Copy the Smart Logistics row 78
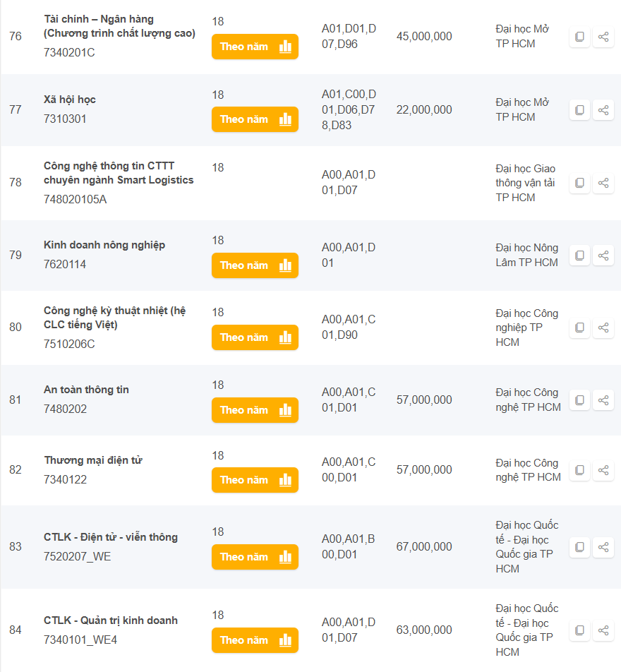The image size is (621, 672). coord(579,183)
